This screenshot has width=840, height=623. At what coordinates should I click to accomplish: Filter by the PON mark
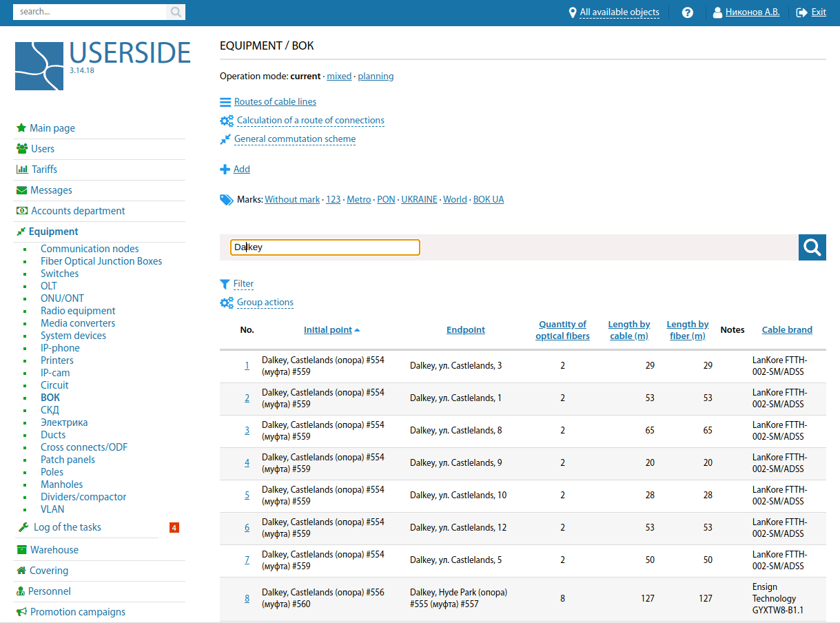tap(386, 200)
